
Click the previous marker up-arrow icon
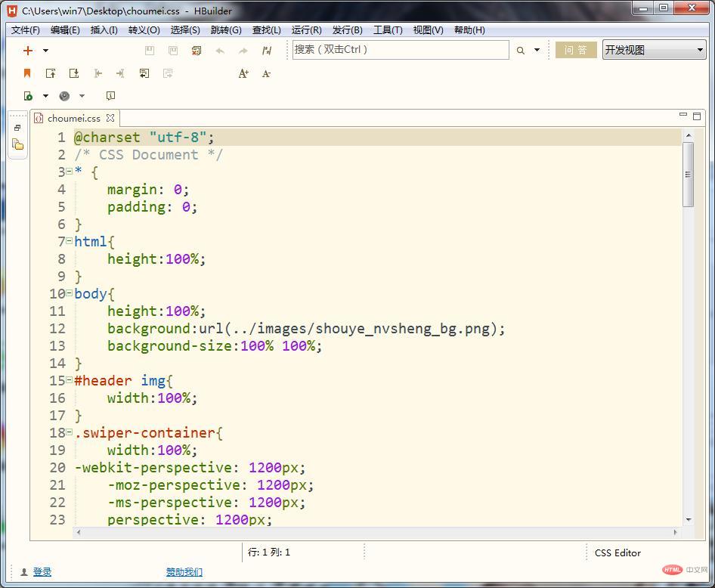tap(51, 73)
